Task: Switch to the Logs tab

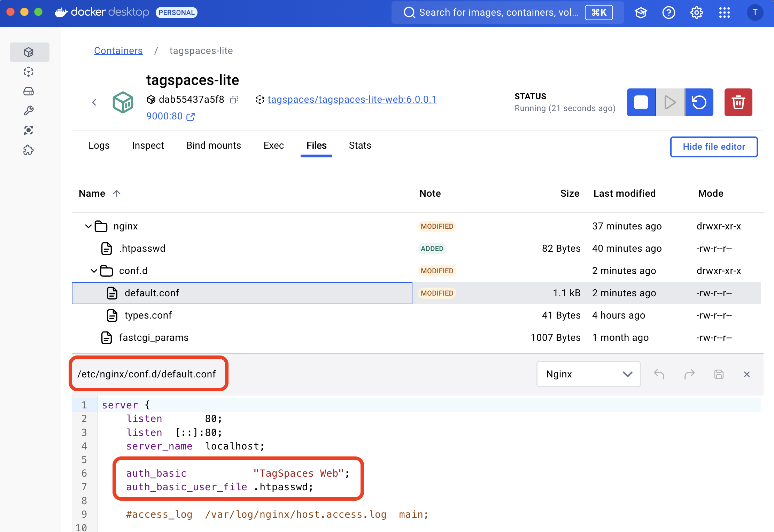Action: pyautogui.click(x=99, y=146)
